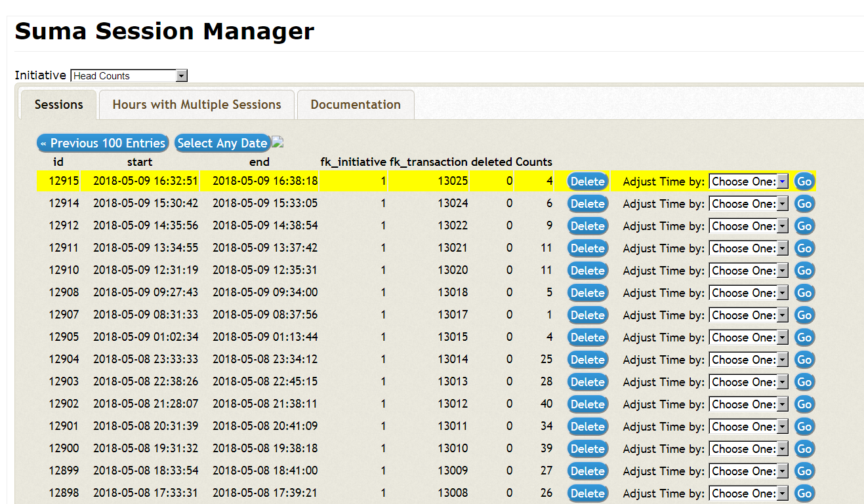Click the Select Any Date button
Screen dimensions: 864x504
(222, 143)
